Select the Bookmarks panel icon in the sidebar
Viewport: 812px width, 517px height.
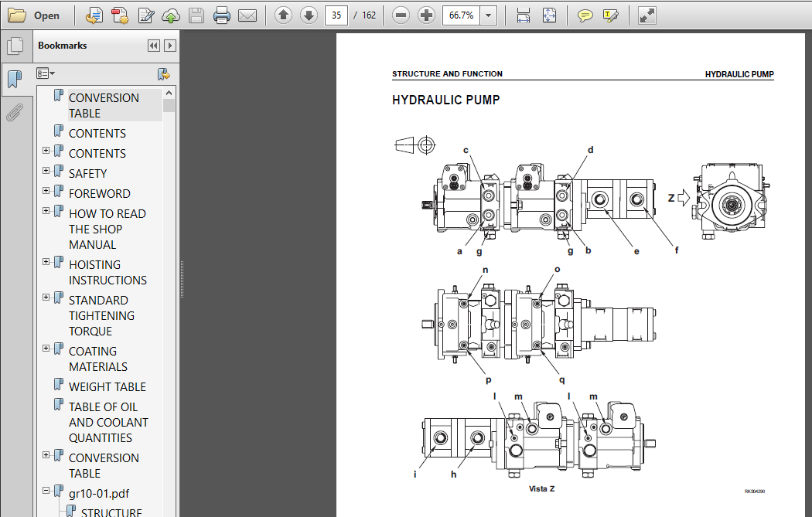point(15,79)
